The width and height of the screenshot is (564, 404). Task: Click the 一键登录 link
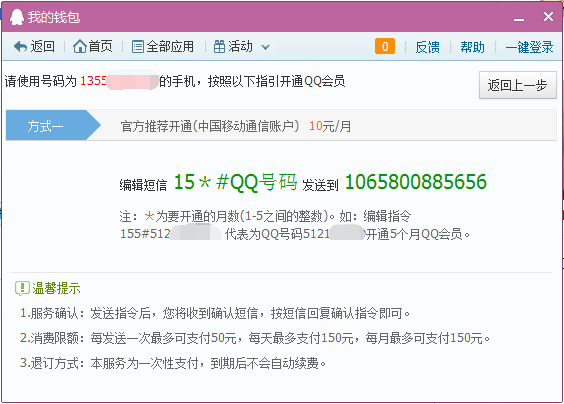[x=529, y=47]
